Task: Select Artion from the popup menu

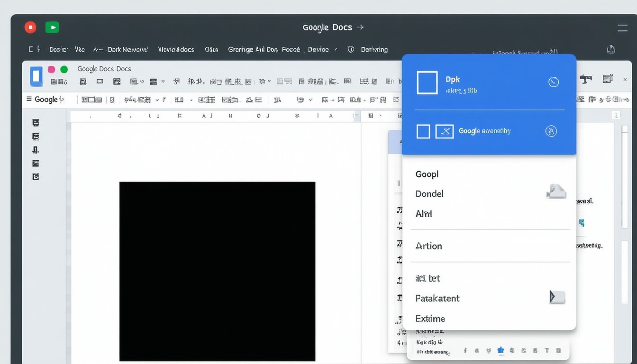Action: [x=428, y=246]
